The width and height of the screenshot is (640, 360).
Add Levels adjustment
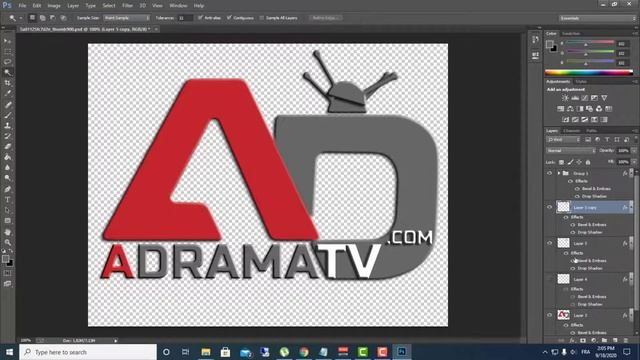pos(575,98)
